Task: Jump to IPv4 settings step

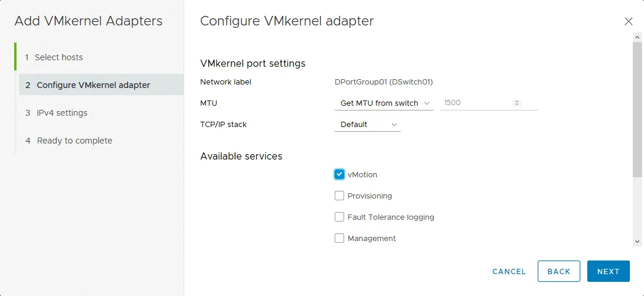Action: 62,113
